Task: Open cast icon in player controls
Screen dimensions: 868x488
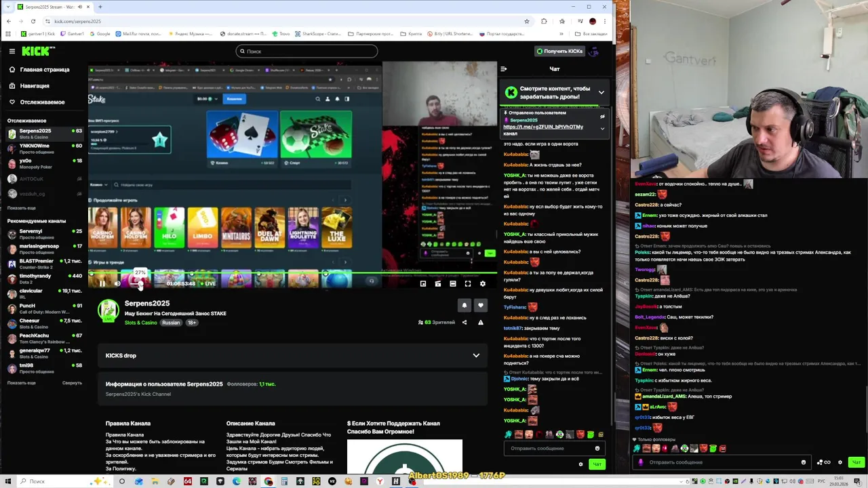Action: tap(437, 284)
